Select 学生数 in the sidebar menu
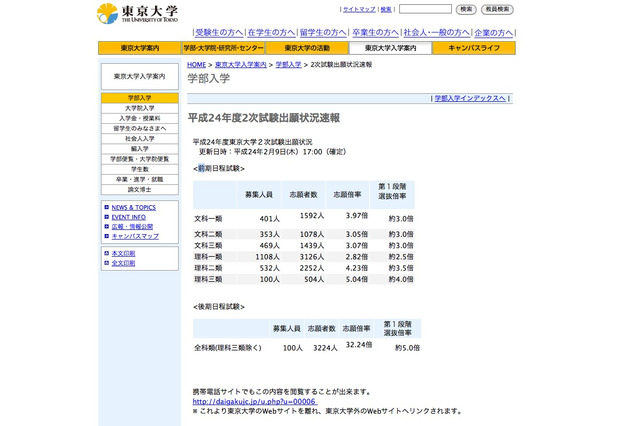 (140, 169)
